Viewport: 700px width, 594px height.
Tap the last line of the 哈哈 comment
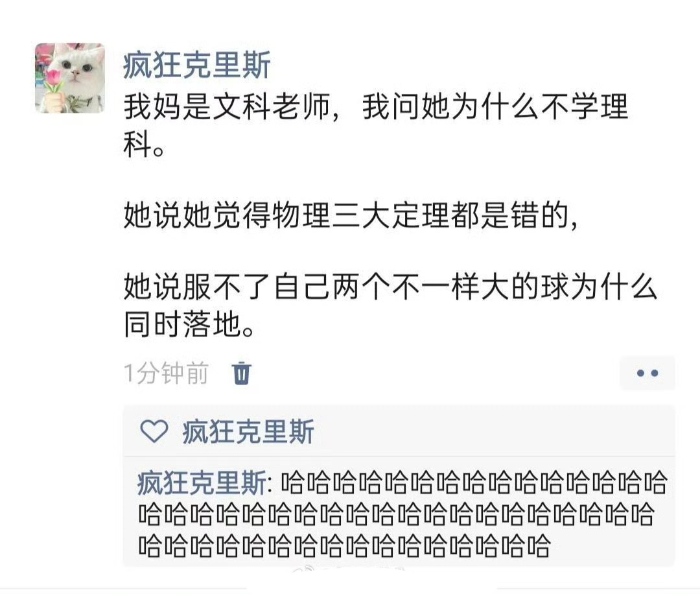344,546
